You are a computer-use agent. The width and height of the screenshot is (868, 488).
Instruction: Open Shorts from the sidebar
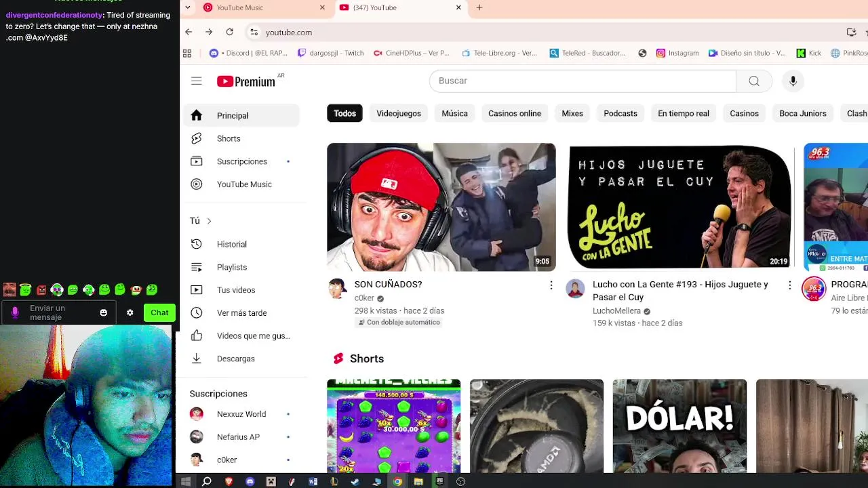click(241, 138)
